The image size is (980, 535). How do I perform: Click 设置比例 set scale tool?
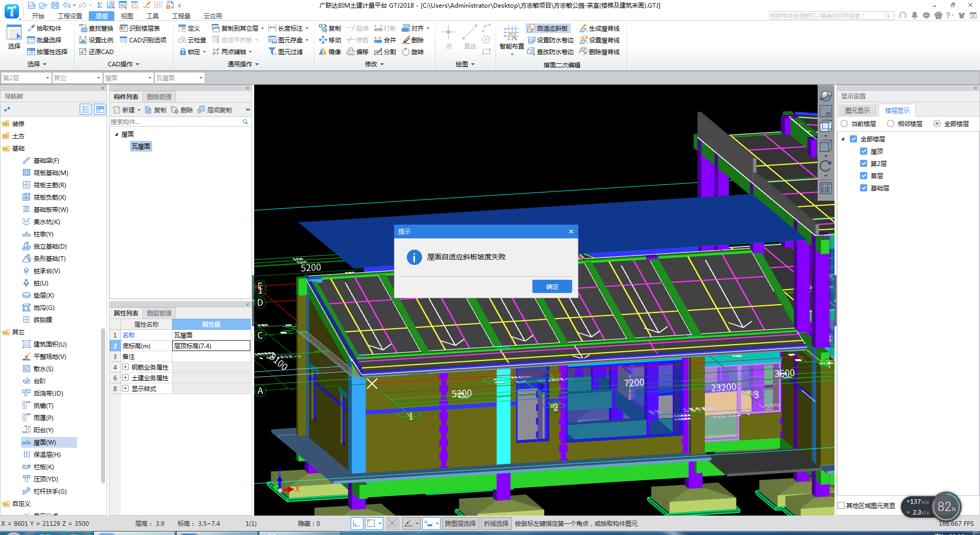(96, 40)
